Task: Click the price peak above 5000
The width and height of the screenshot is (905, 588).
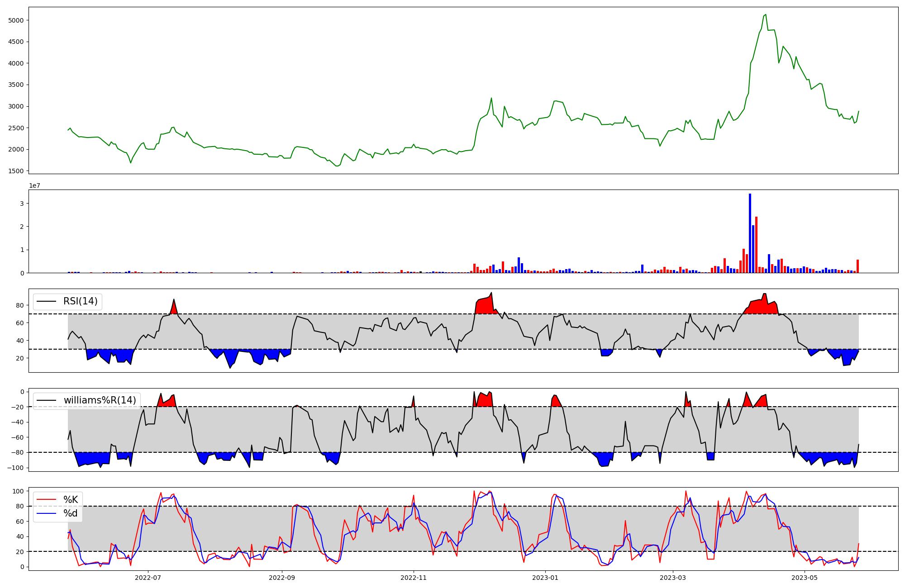Action: (x=765, y=14)
